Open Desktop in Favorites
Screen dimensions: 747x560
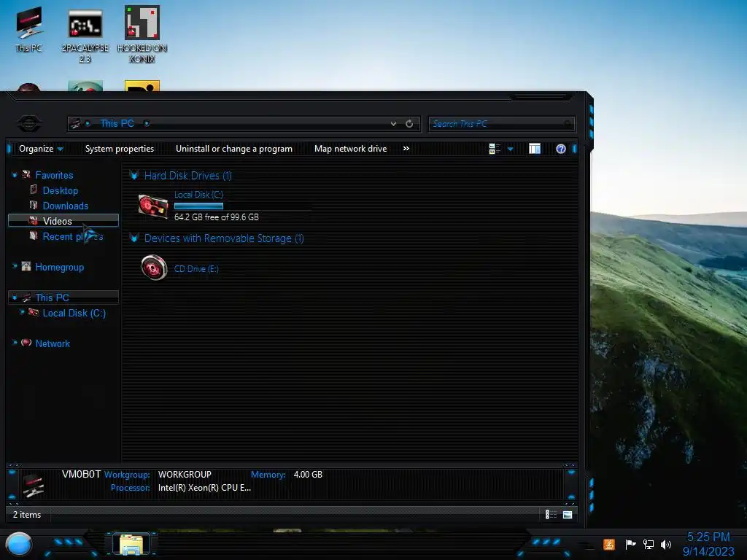click(61, 190)
